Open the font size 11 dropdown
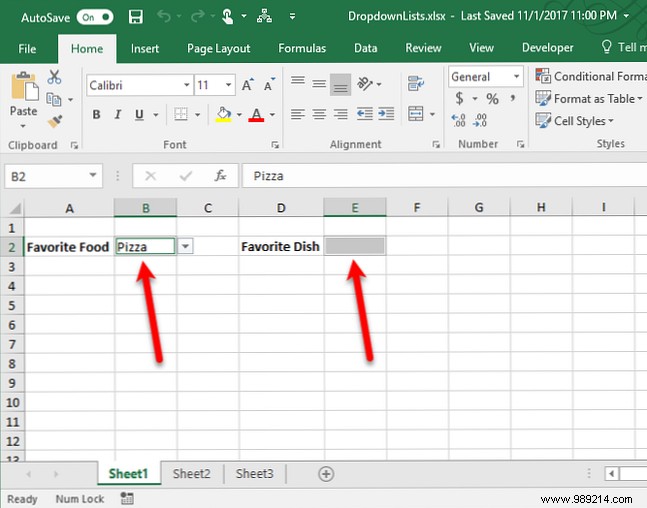647x508 pixels. (228, 85)
